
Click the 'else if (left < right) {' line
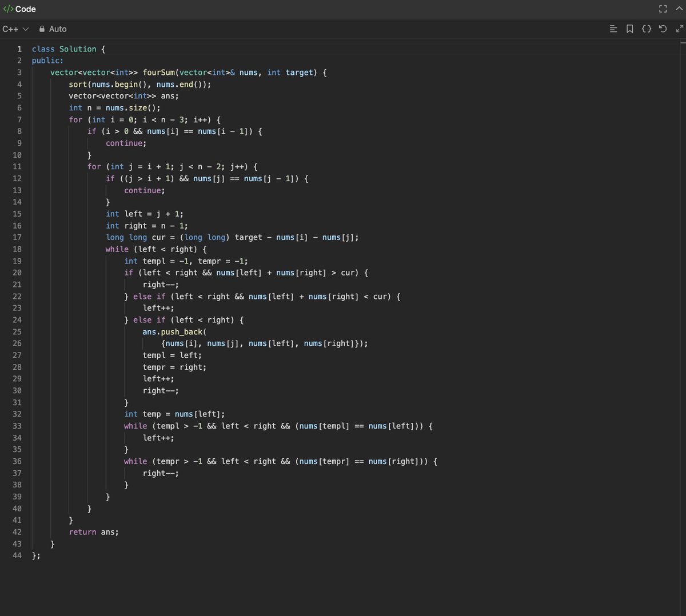click(184, 320)
